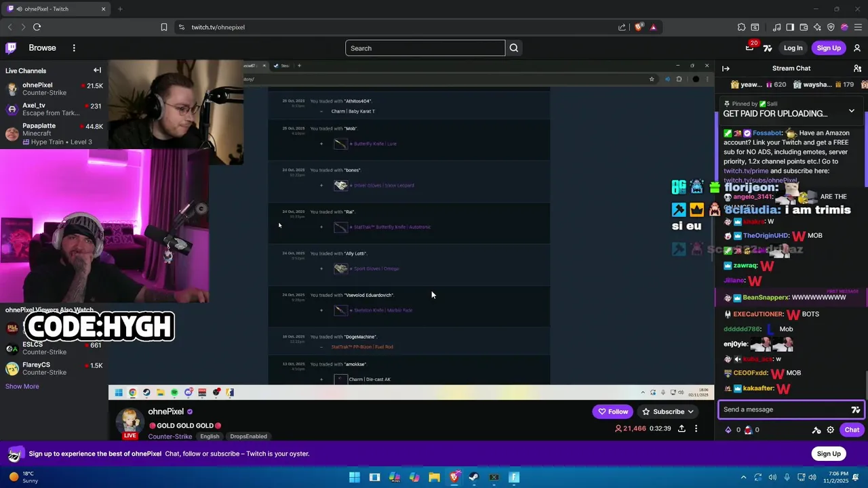The width and height of the screenshot is (868, 488).
Task: Open the Windows Start menu
Action: [x=355, y=477]
